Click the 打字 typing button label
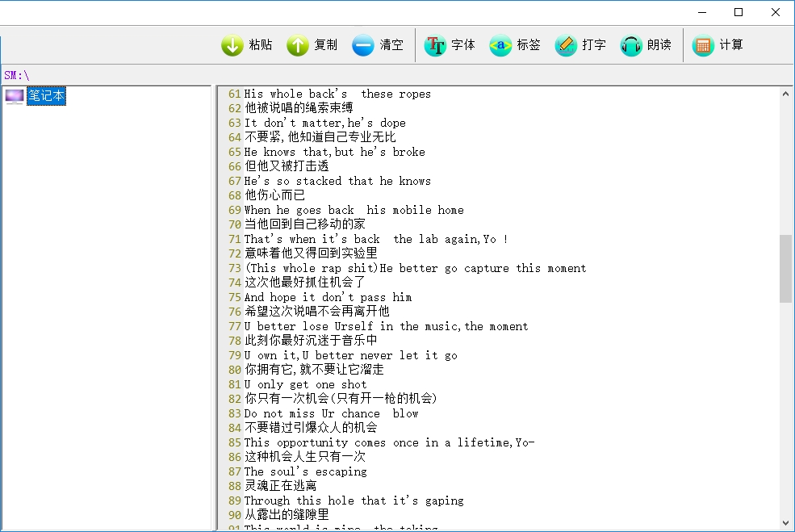Screen dimensions: 795x532 coord(594,45)
